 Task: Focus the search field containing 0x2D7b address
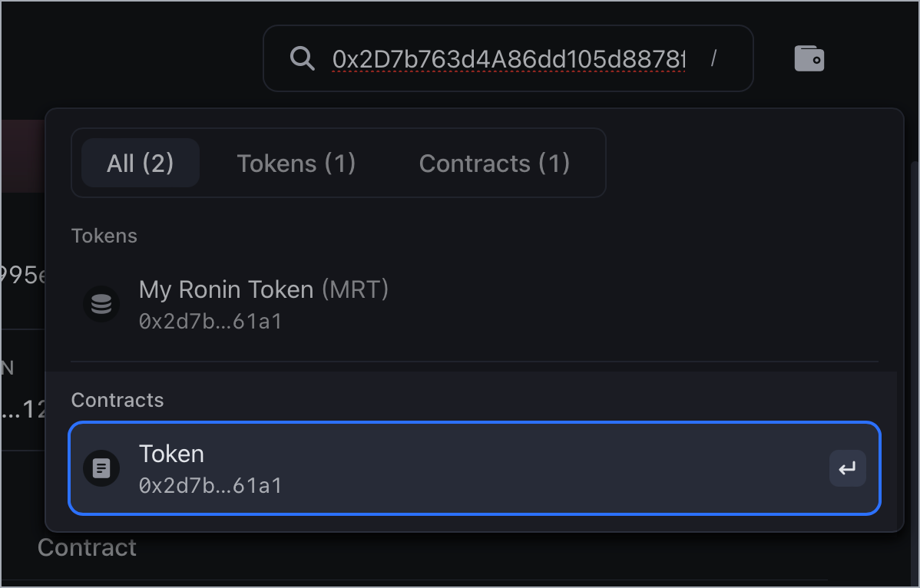(508, 58)
